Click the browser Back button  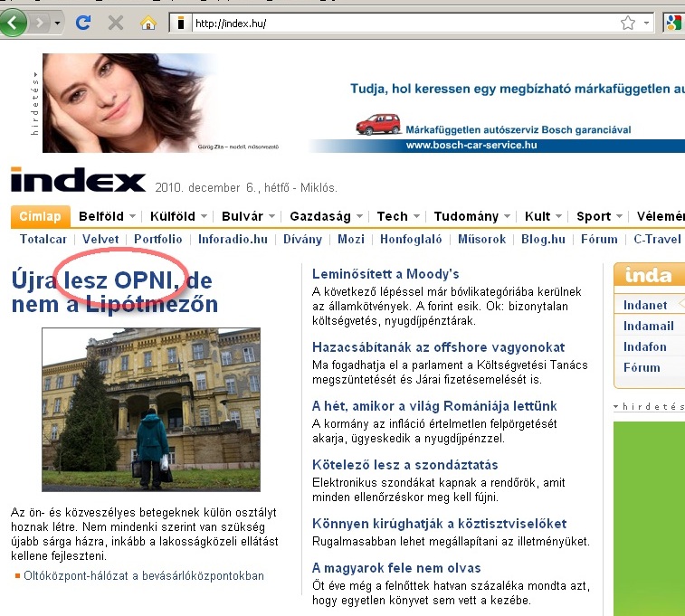point(12,22)
